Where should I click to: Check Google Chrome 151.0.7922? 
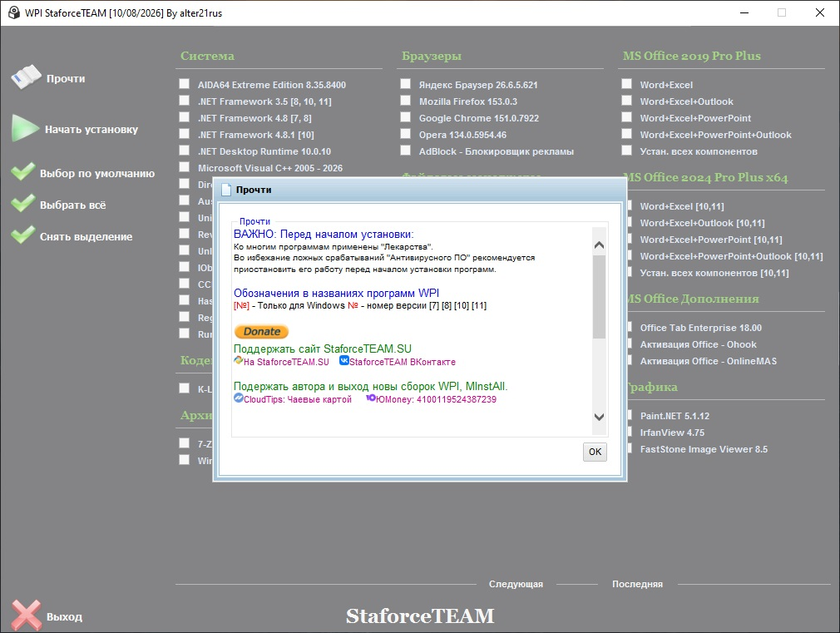point(406,116)
